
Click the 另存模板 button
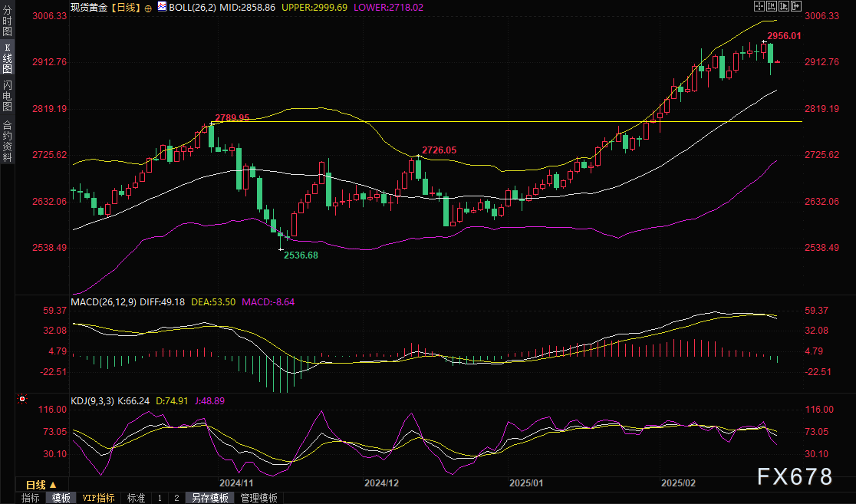(211, 498)
